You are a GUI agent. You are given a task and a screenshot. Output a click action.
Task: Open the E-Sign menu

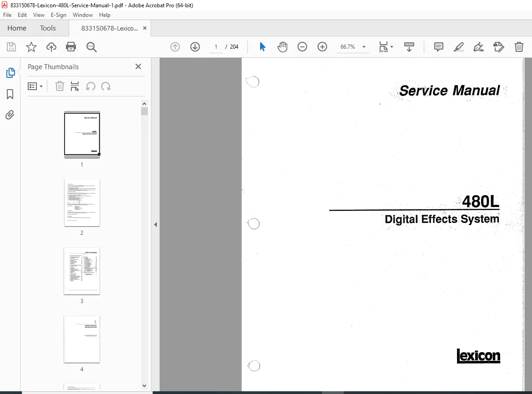pyautogui.click(x=58, y=15)
